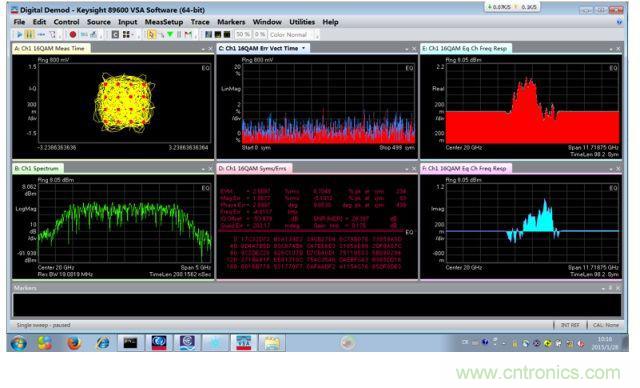The height and width of the screenshot is (388, 640).
Task: Click the green marker triangle icon
Action: click(x=170, y=35)
